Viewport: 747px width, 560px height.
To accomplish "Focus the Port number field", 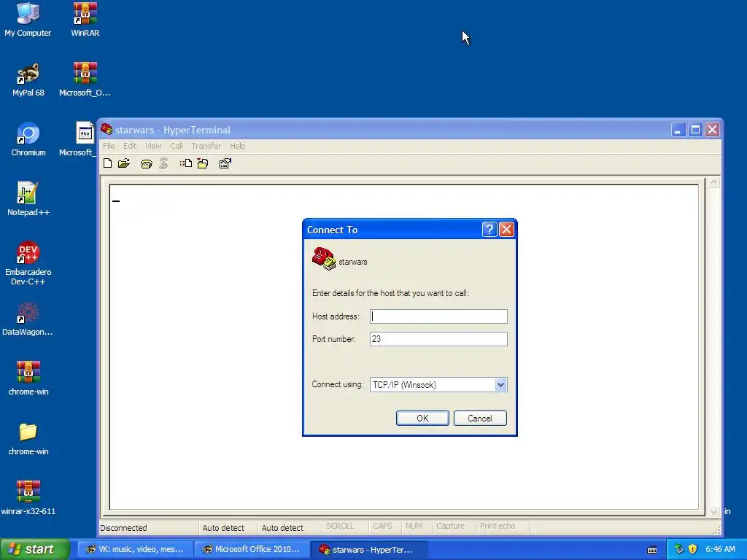I will click(438, 339).
